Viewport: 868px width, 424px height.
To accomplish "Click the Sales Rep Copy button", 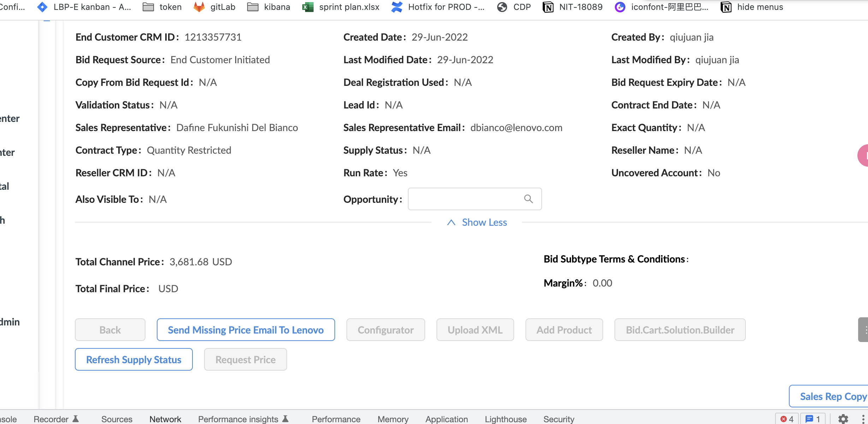I will pos(829,396).
